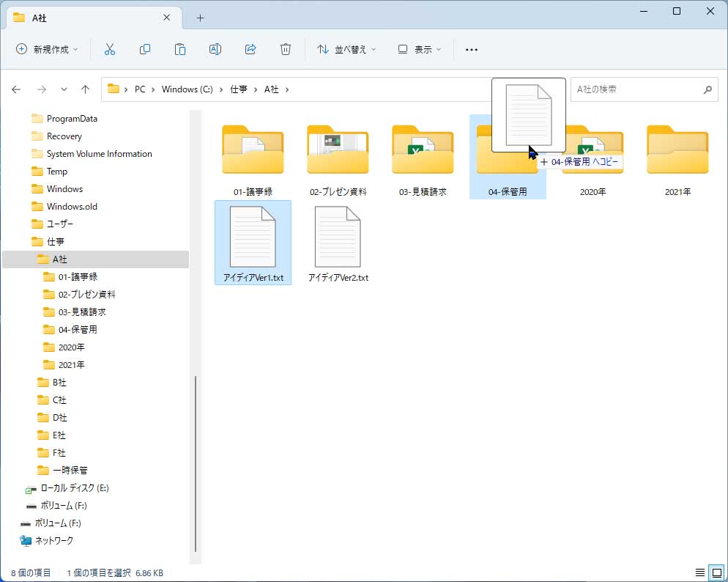Click the Copy toolbar icon
The image size is (728, 582).
[145, 49]
